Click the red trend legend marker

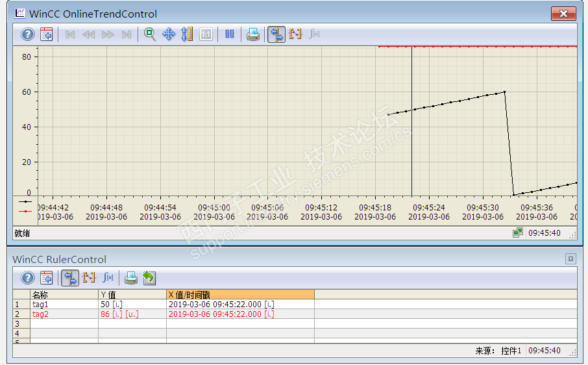25,212
